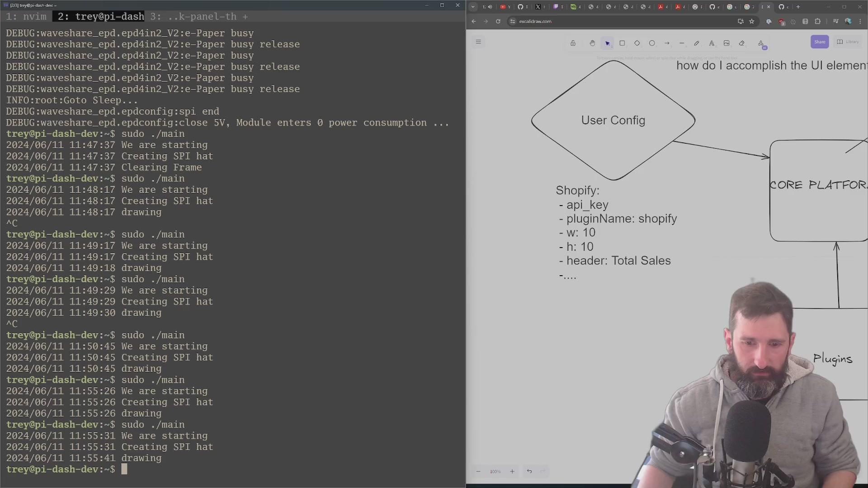Screen dimensions: 868x488
Task: Click the purple Share button
Action: tap(820, 42)
